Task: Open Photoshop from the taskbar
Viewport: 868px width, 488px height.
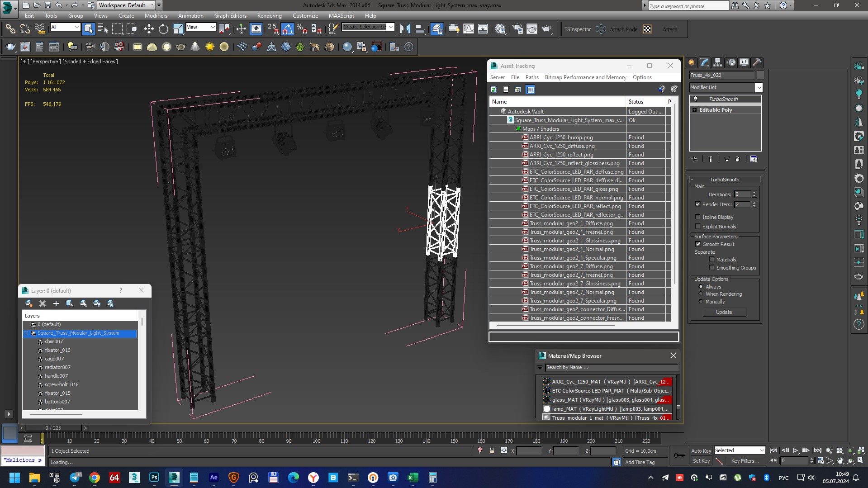Action: 154,478
